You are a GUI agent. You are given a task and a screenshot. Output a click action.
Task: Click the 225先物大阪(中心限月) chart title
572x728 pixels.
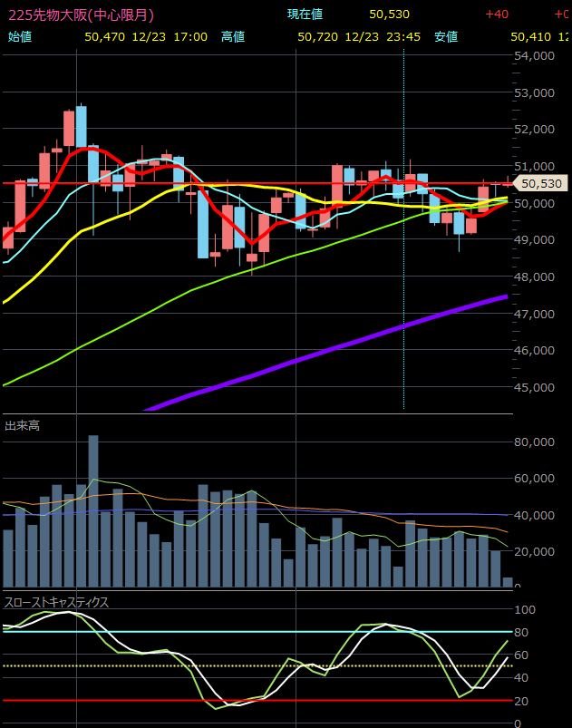pyautogui.click(x=81, y=15)
